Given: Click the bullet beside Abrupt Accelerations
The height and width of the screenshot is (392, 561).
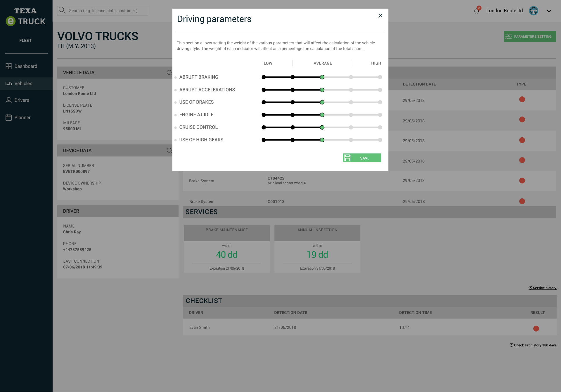Looking at the screenshot, I should [x=176, y=90].
